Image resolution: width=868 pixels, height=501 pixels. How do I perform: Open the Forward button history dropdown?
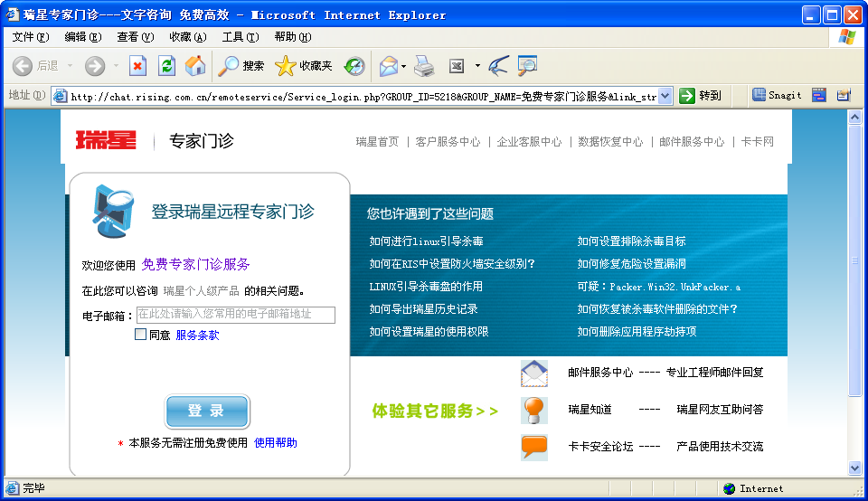117,66
